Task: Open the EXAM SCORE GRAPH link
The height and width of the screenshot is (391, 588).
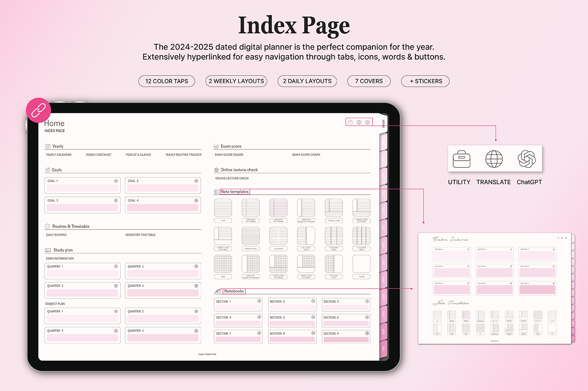Action: click(x=306, y=155)
